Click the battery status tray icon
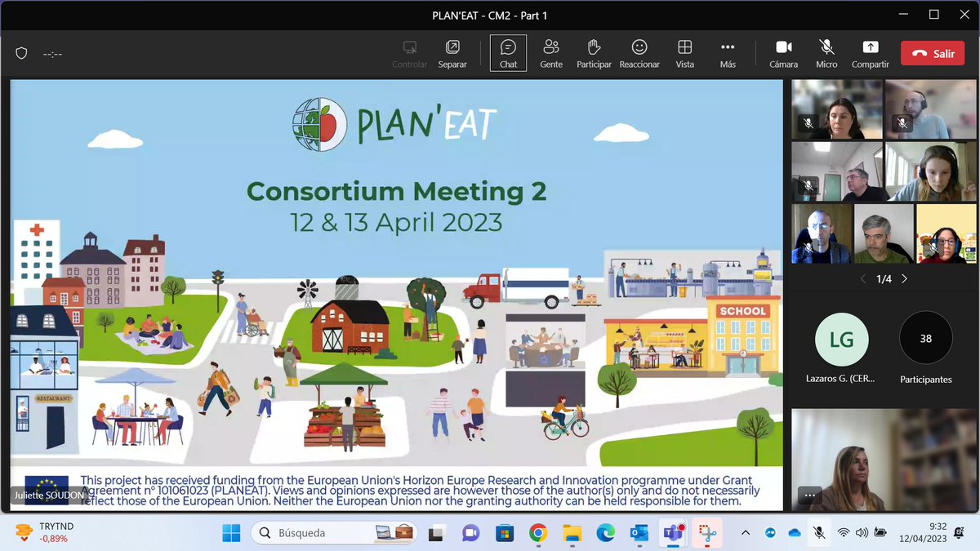 (x=880, y=533)
